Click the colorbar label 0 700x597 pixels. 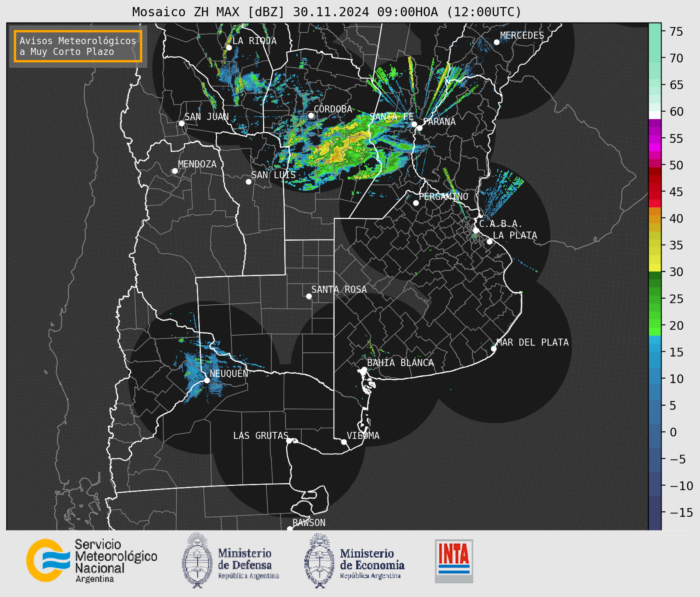673,432
